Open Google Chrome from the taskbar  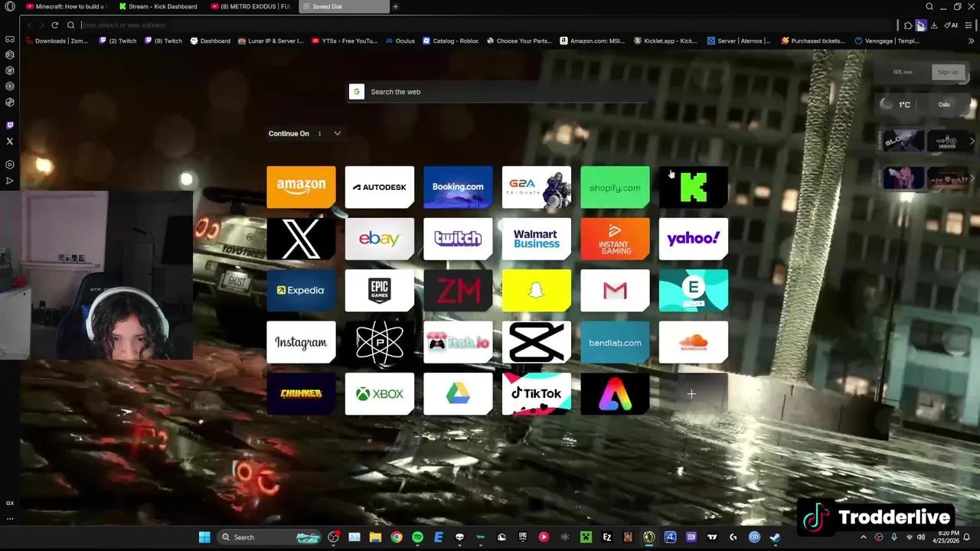pyautogui.click(x=397, y=537)
